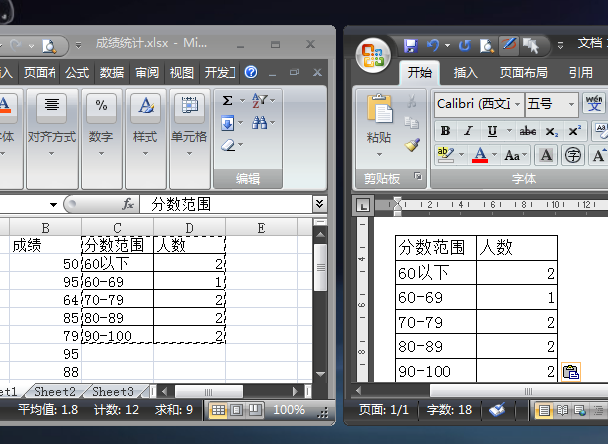Switch Excel to Page Break Preview
This screenshot has height=444, width=608.
coord(255,410)
